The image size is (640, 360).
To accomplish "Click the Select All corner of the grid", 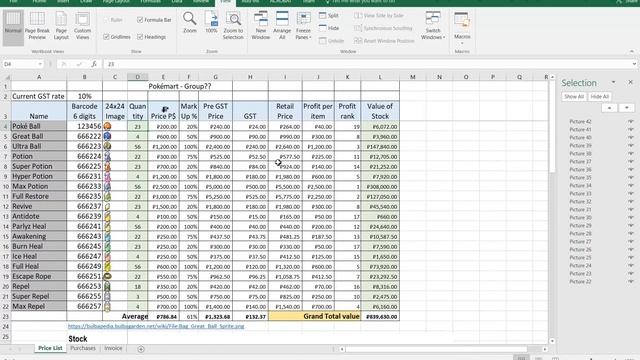I will [6, 77].
